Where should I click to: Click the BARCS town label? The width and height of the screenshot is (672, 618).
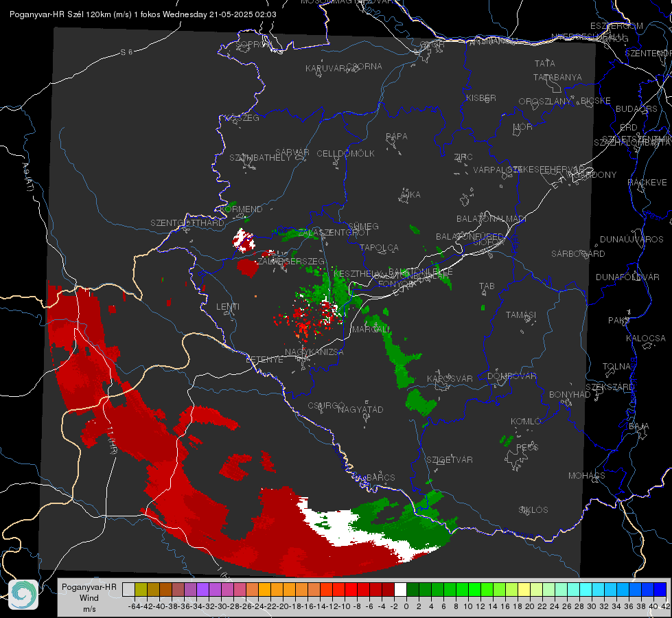tap(381, 478)
